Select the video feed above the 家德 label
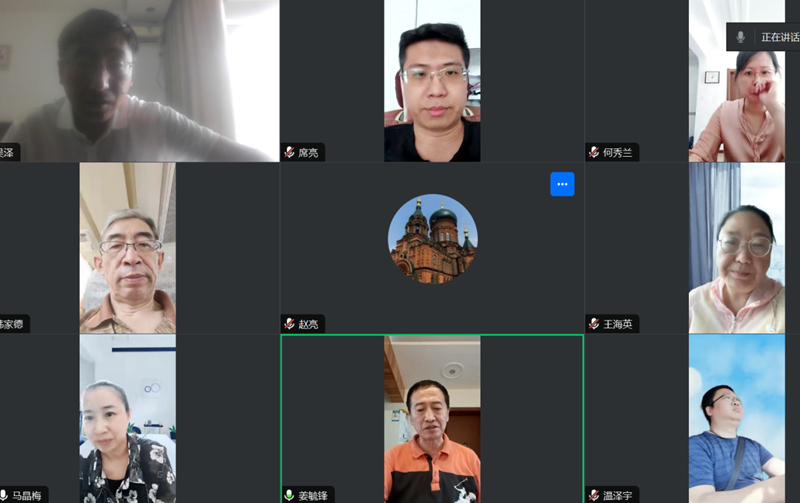 tap(127, 248)
